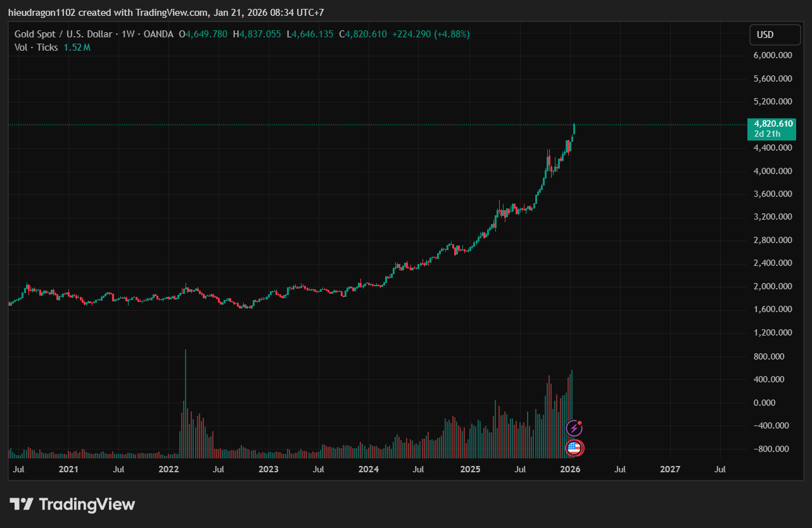Select the 2024 label on time axis
Viewport: 812px width, 528px height.
click(x=369, y=469)
